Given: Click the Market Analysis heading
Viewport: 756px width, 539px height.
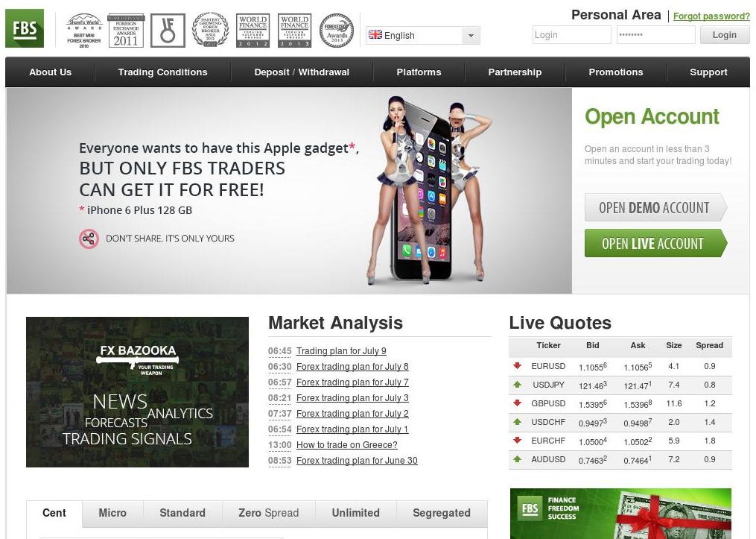Looking at the screenshot, I should click(336, 323).
